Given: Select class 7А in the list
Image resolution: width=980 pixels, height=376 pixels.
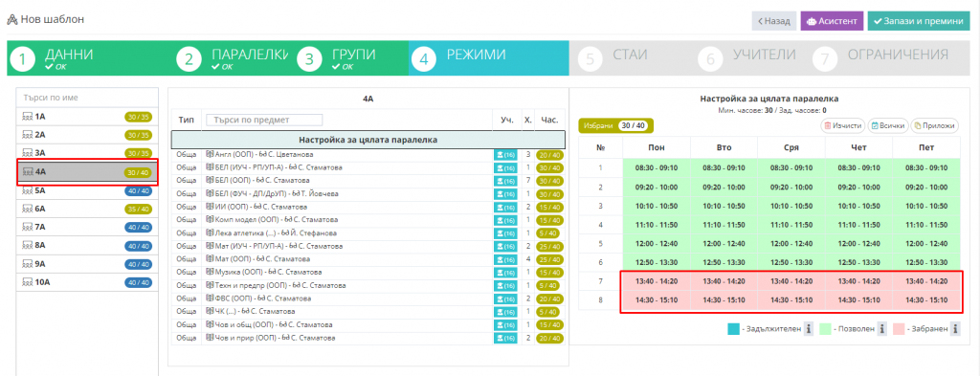Looking at the screenshot, I should [87, 228].
